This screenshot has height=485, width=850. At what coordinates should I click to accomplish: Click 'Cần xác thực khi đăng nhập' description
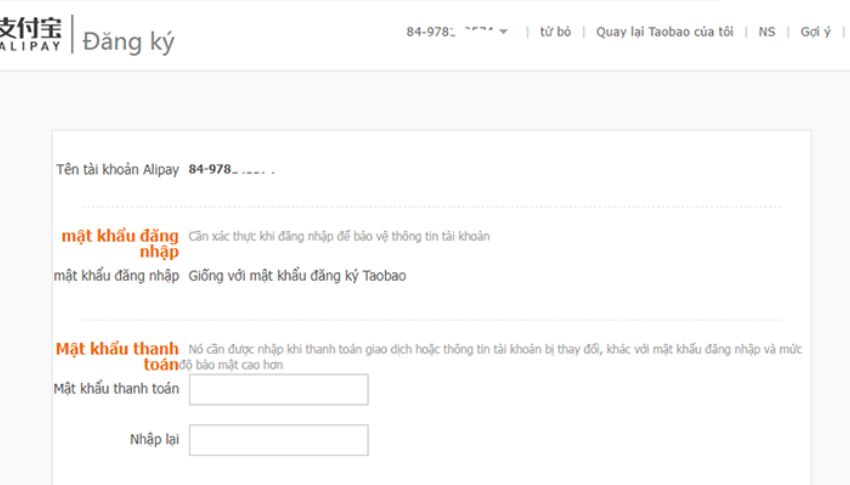point(339,236)
